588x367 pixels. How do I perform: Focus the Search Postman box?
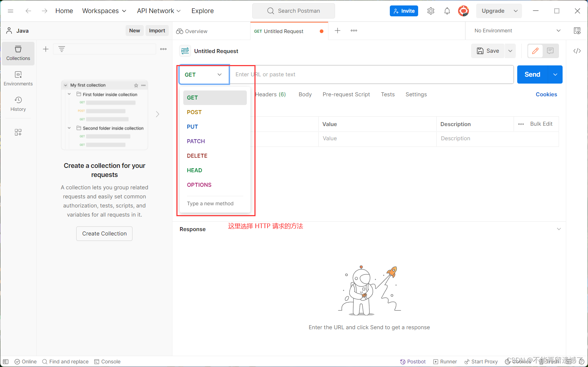tap(294, 11)
